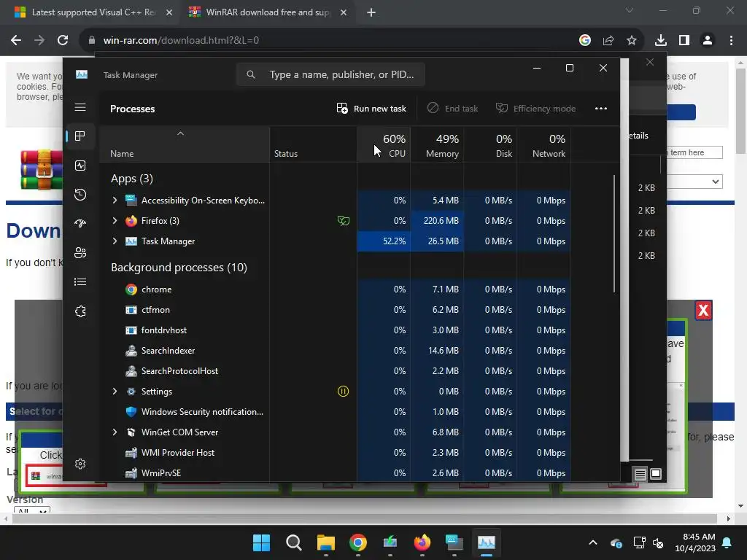Focus the Task Manager search box
Image resolution: width=747 pixels, height=560 pixels.
330,75
